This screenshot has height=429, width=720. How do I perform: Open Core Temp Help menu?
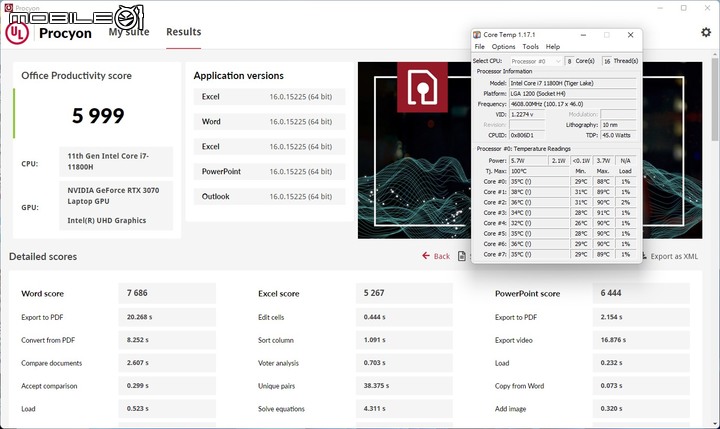tap(553, 46)
